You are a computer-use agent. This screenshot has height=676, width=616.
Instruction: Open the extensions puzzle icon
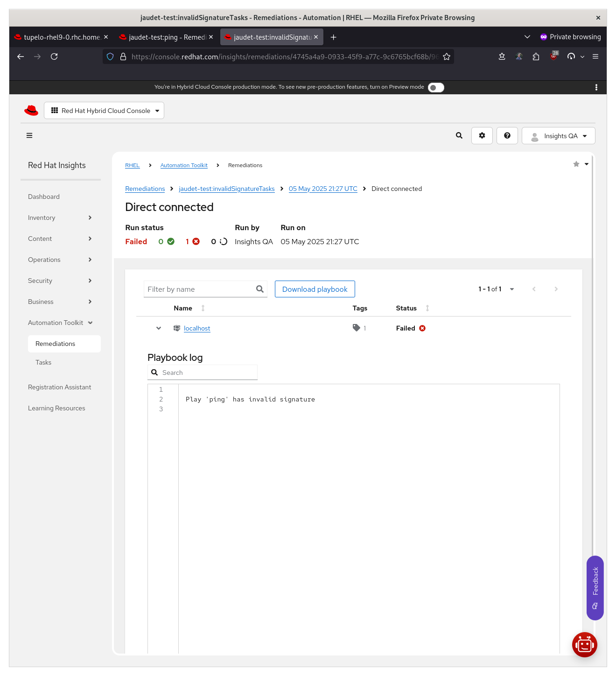click(536, 56)
